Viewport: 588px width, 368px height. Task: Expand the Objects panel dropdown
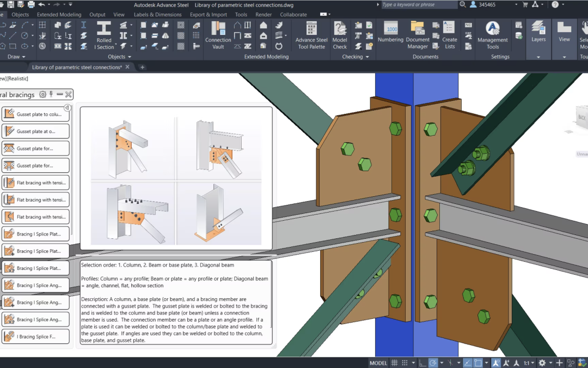pyautogui.click(x=120, y=57)
